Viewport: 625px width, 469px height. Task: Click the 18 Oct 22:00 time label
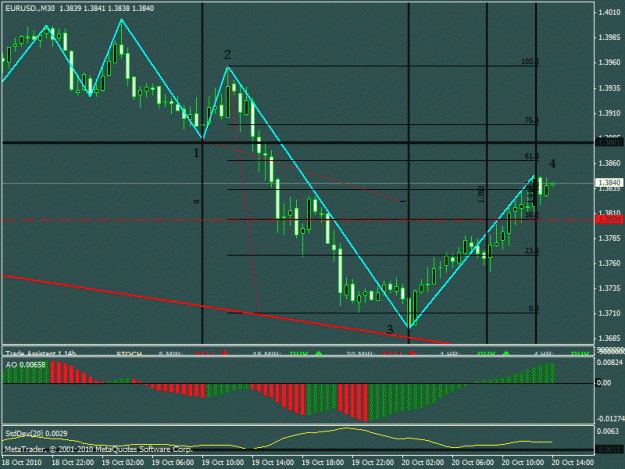click(73, 462)
